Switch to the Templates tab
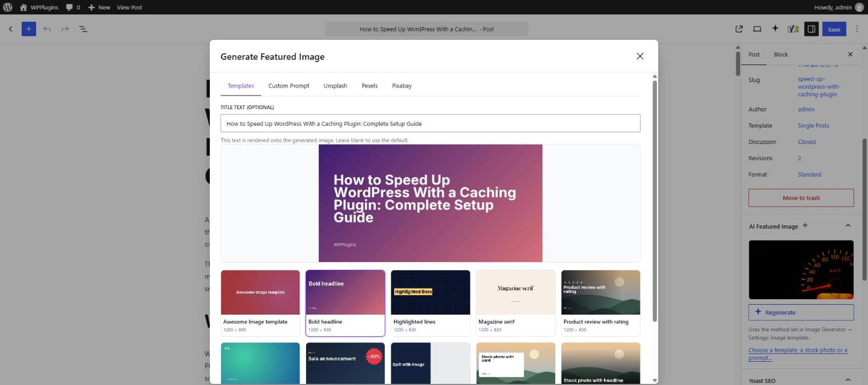 [241, 86]
